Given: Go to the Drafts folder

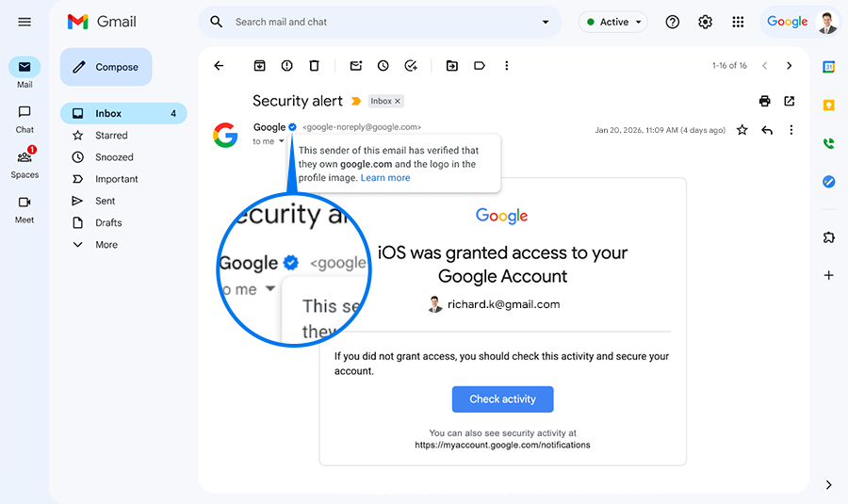Looking at the screenshot, I should click(108, 223).
